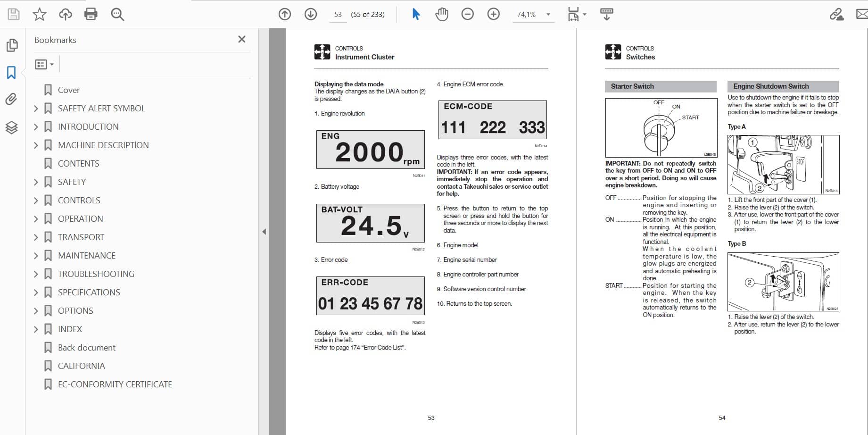Open the Cover bookmark
868x435 pixels.
68,90
